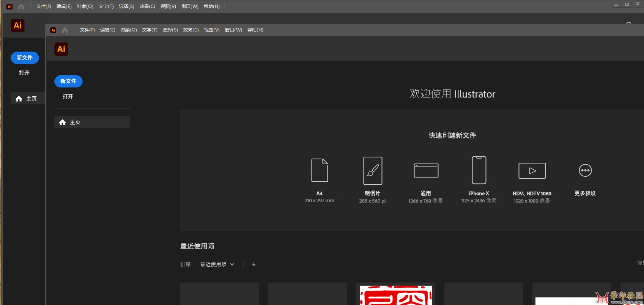This screenshot has width=644, height=305.
Task: Open 帮助(H) menu in back window
Action: pyautogui.click(x=212, y=6)
